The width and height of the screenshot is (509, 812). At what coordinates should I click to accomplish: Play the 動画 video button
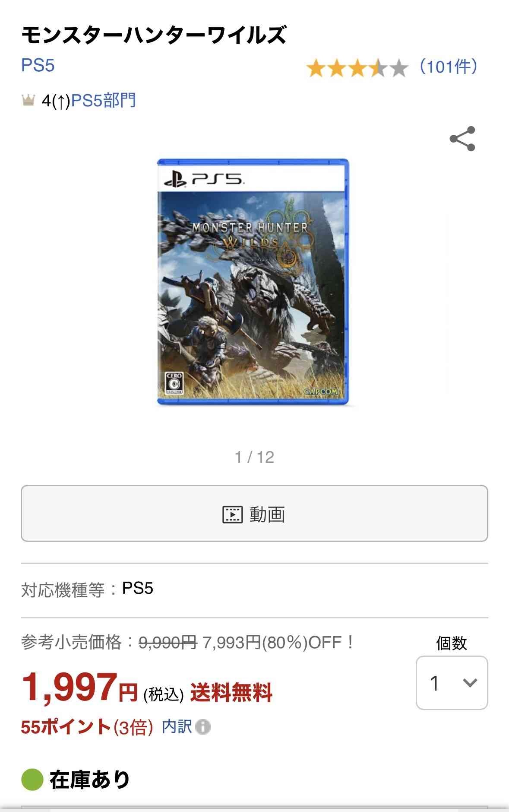click(254, 513)
